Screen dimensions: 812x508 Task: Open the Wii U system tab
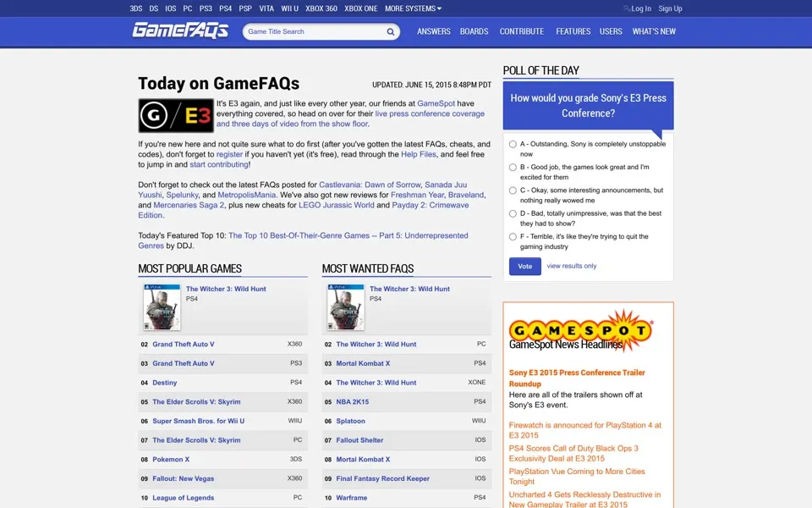(x=289, y=8)
